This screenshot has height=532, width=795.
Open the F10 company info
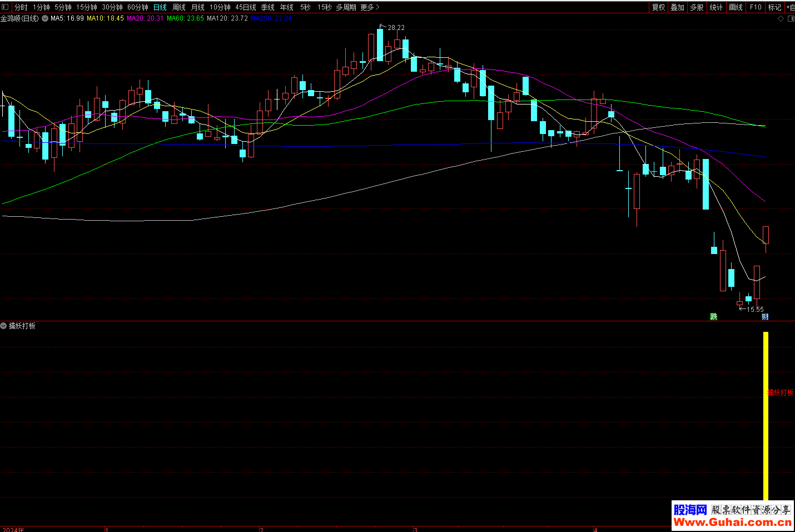click(x=756, y=7)
